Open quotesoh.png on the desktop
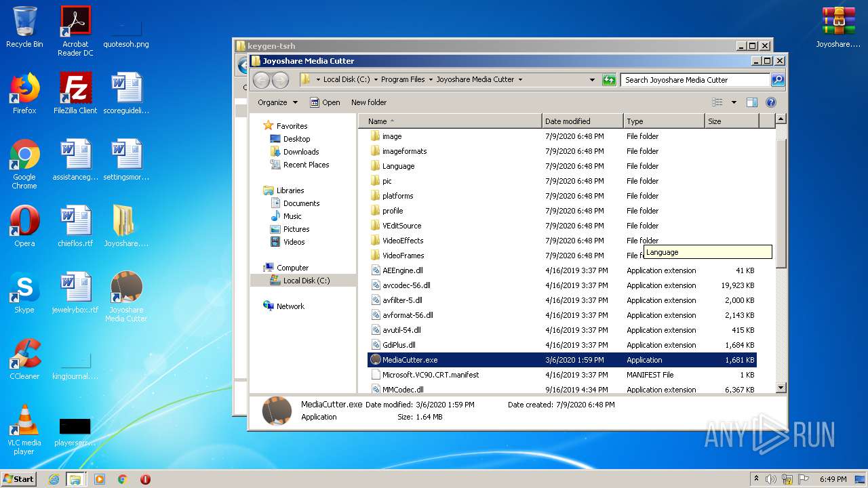868x488 pixels. (126, 31)
